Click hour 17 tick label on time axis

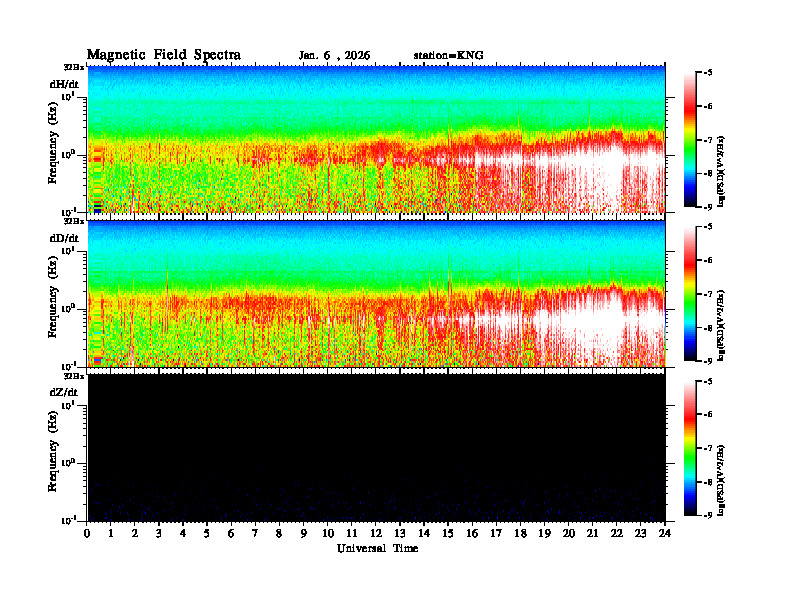496,533
